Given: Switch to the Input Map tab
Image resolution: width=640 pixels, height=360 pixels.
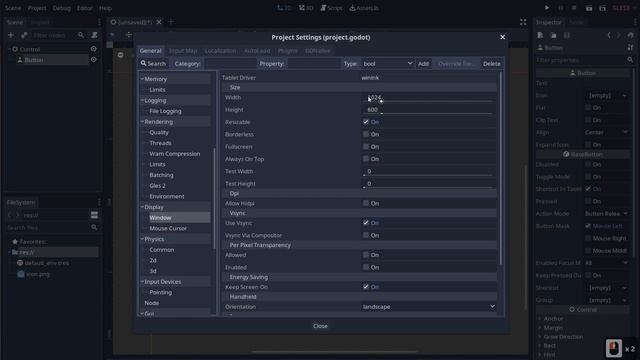Looking at the screenshot, I should pos(183,51).
